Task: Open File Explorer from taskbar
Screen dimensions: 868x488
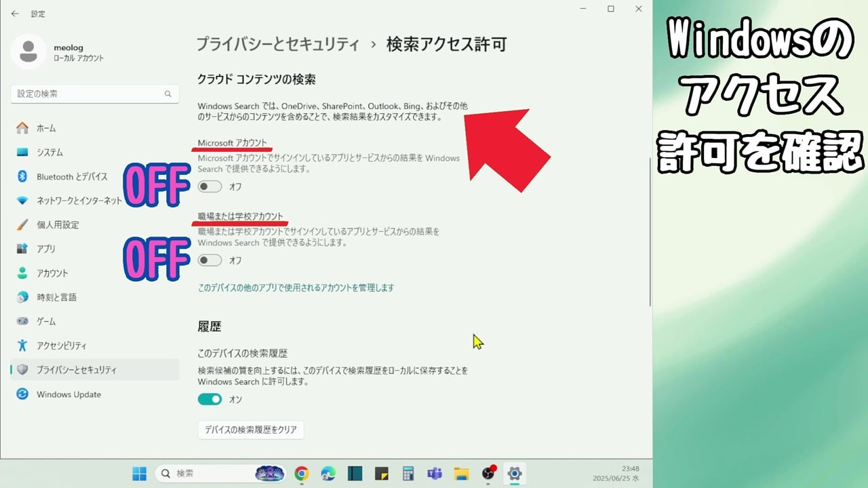Action: pyautogui.click(x=461, y=473)
